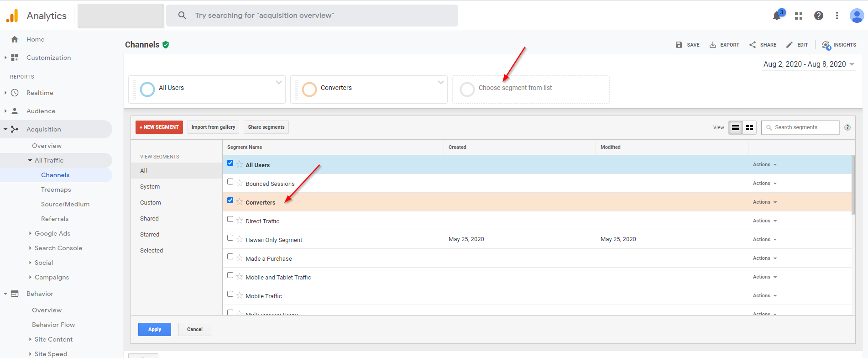Open the date range dropdown
The width and height of the screenshot is (868, 358).
pyautogui.click(x=809, y=64)
